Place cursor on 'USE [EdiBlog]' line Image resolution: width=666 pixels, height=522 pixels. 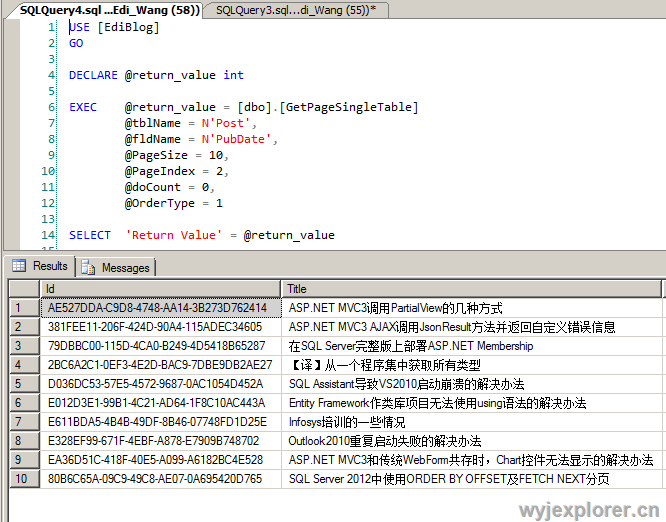tap(114, 27)
